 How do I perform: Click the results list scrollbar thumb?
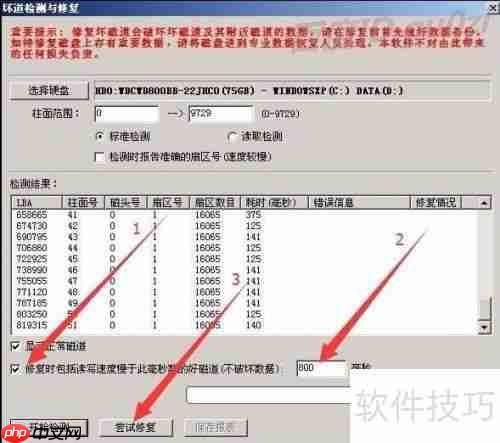(486, 308)
